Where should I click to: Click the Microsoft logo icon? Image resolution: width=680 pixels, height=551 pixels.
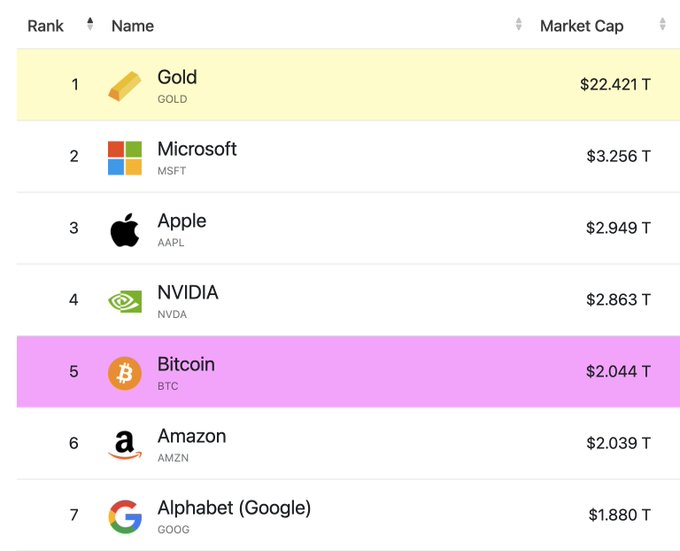click(124, 158)
